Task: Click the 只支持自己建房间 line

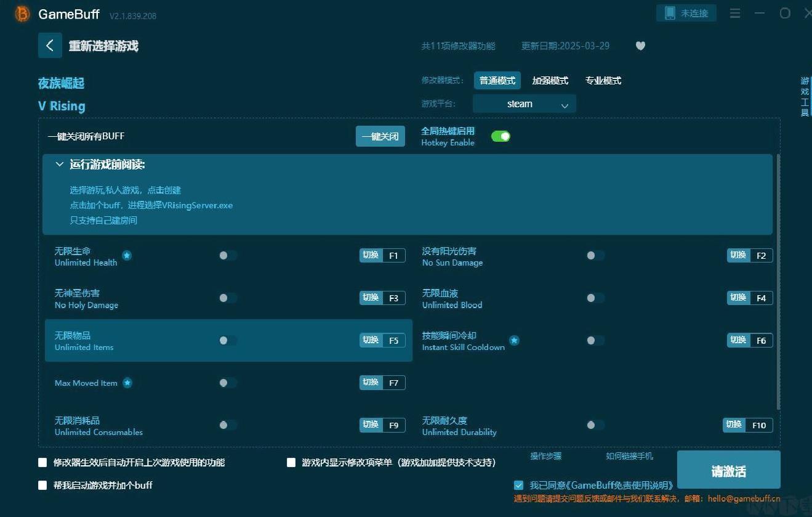Action: (x=103, y=220)
